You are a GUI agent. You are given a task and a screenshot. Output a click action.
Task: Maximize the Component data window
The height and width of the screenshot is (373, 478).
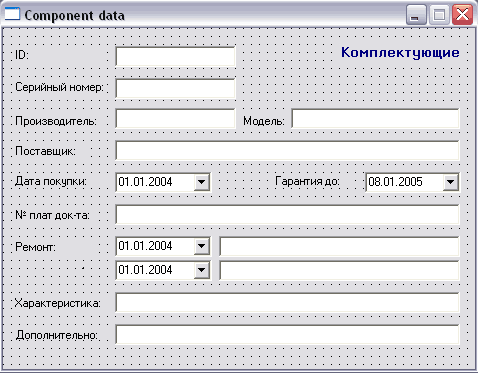(x=439, y=15)
